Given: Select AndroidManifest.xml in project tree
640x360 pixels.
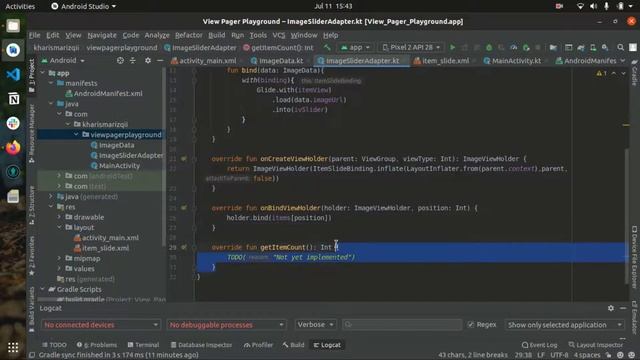Looking at the screenshot, I should point(104,93).
